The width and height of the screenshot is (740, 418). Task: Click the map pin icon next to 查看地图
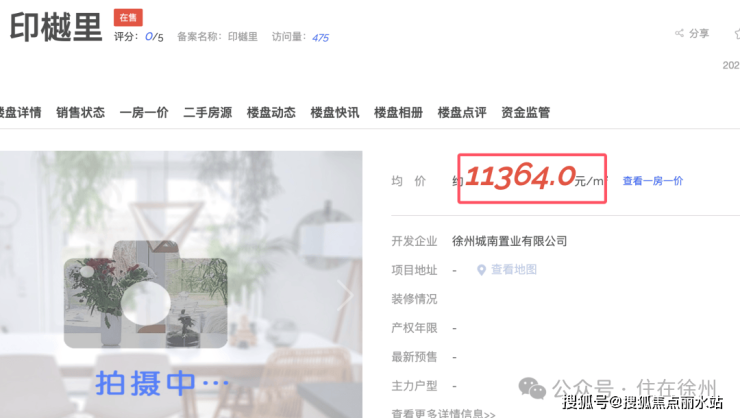(x=481, y=270)
